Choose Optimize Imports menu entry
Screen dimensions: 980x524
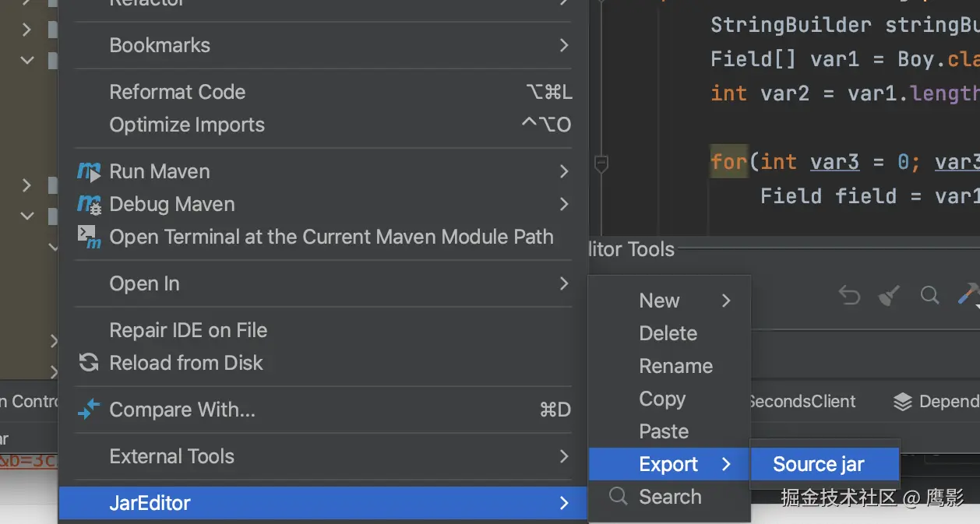187,125
